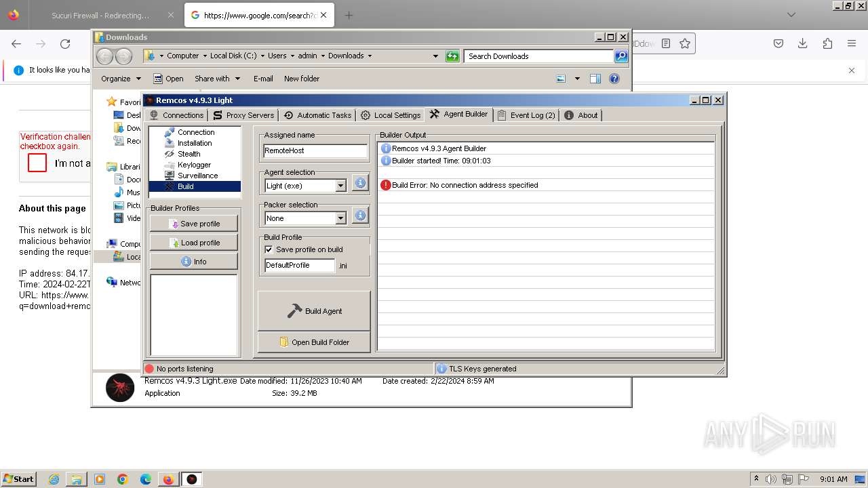Click E-mail in Downloads toolbar
Viewport: 868px width, 488px height.
[263, 79]
